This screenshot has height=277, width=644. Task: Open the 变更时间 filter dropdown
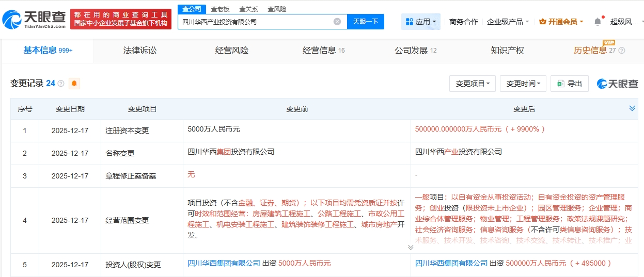coord(523,84)
